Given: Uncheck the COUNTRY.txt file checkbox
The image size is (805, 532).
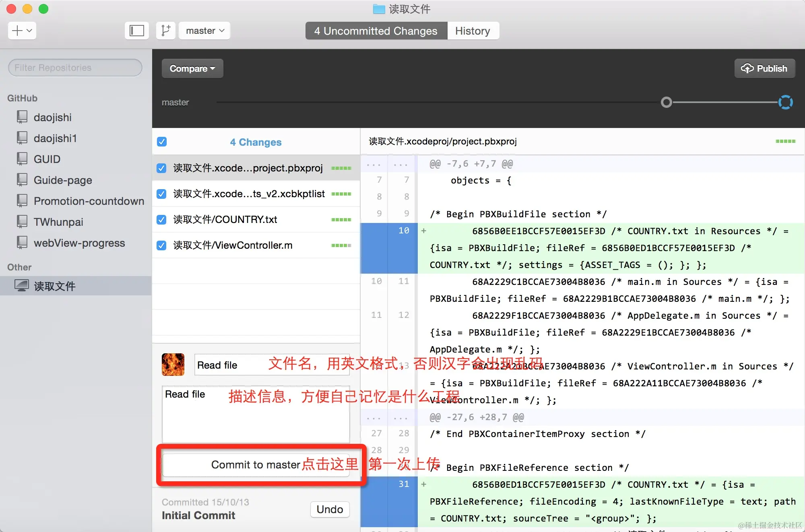Looking at the screenshot, I should 162,219.
